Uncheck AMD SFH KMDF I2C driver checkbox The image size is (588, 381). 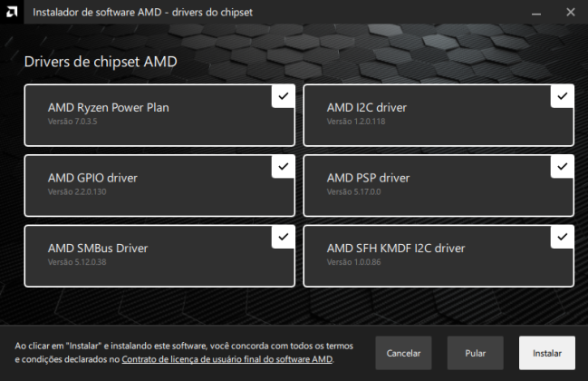tap(563, 237)
